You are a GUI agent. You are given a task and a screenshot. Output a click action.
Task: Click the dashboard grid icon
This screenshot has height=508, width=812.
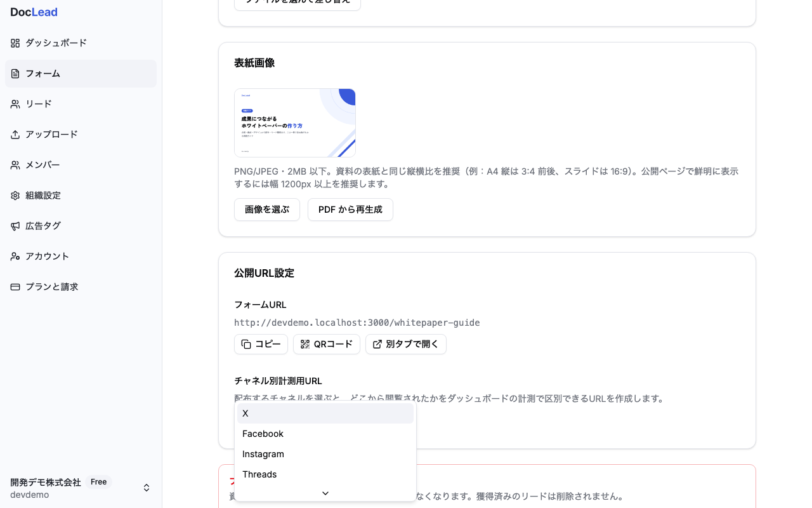pos(15,43)
